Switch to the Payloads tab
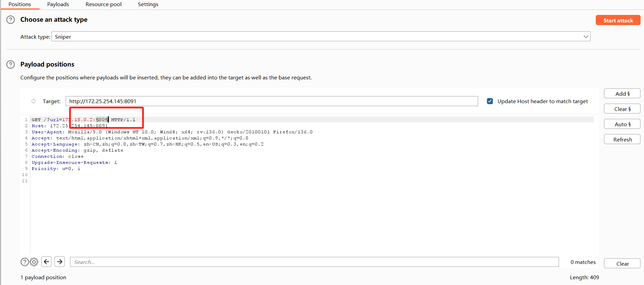This screenshot has width=644, height=285. click(58, 4)
